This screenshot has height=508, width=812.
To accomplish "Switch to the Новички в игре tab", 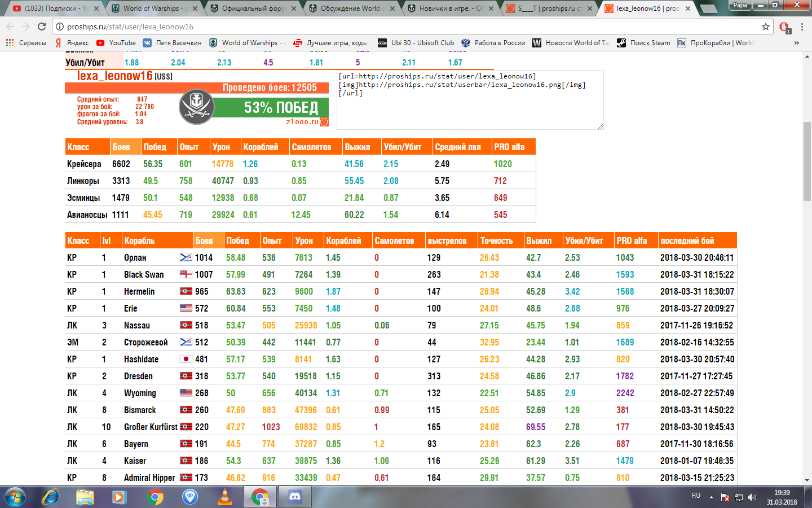I will (x=451, y=8).
